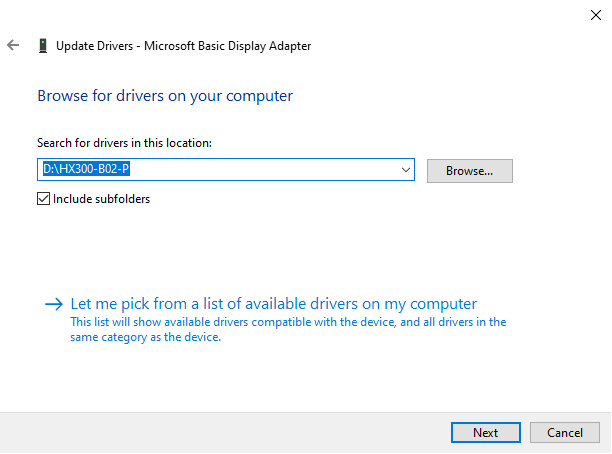Expand the driver location dropdown arrow
This screenshot has width=612, height=454.
coord(405,171)
